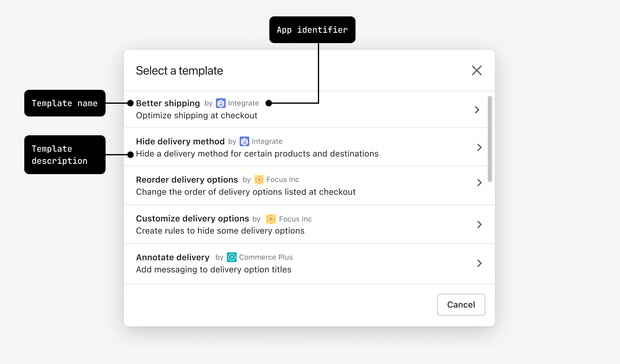The height and width of the screenshot is (364, 620).
Task: Select the Better shipping template name
Action: pos(168,103)
